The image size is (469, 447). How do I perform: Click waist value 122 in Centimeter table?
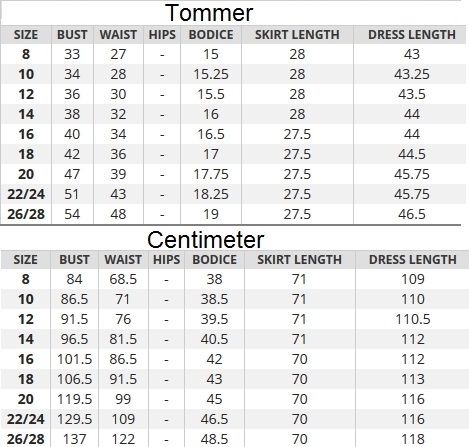(x=123, y=439)
